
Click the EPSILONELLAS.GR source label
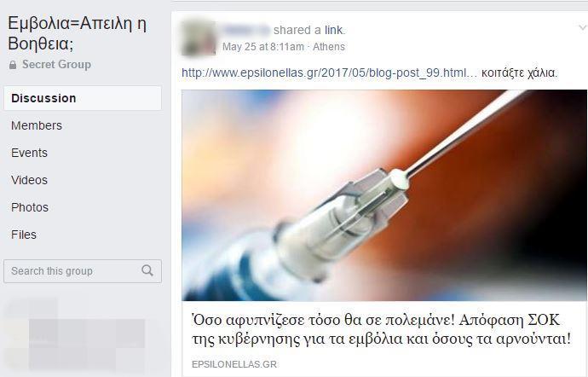pyautogui.click(x=234, y=364)
